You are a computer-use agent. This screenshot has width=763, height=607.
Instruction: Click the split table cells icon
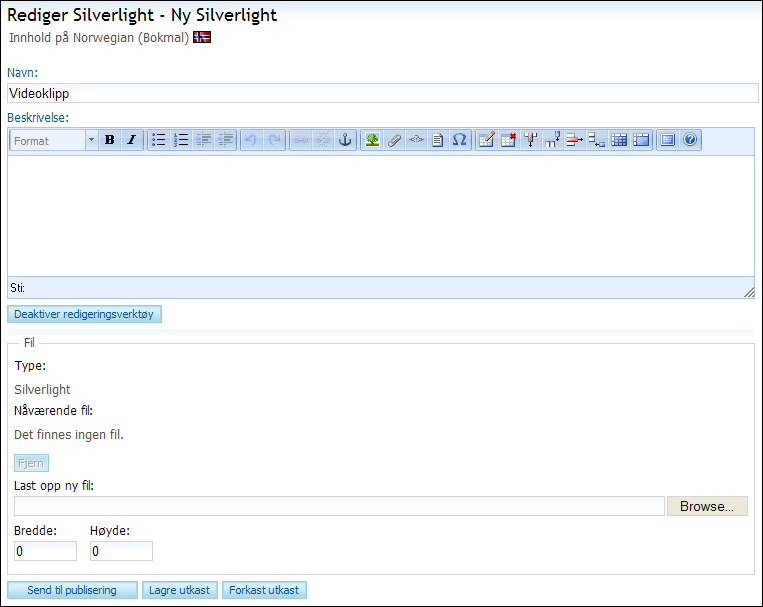(619, 140)
